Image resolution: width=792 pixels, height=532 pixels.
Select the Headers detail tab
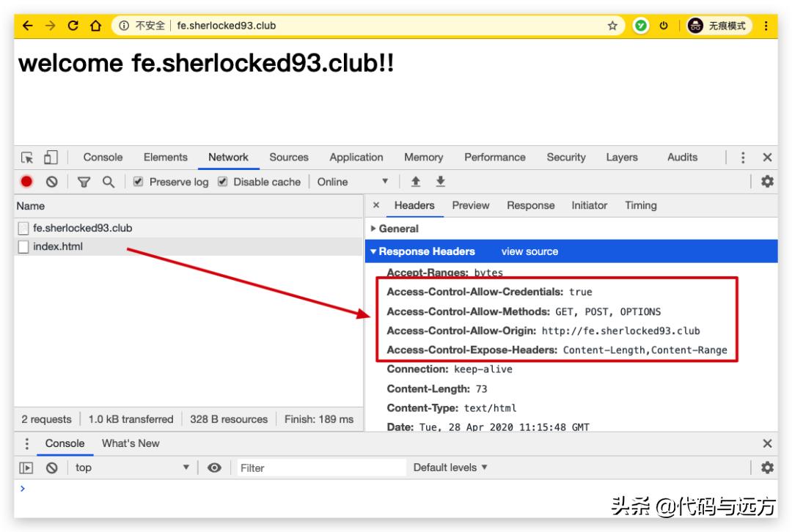tap(414, 205)
